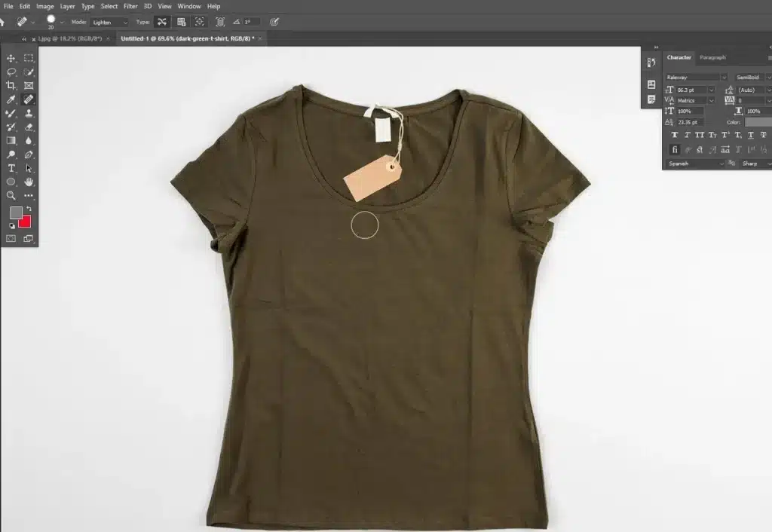Image resolution: width=772 pixels, height=532 pixels.
Task: Click the 86.3 pt font size field
Action: (690, 90)
